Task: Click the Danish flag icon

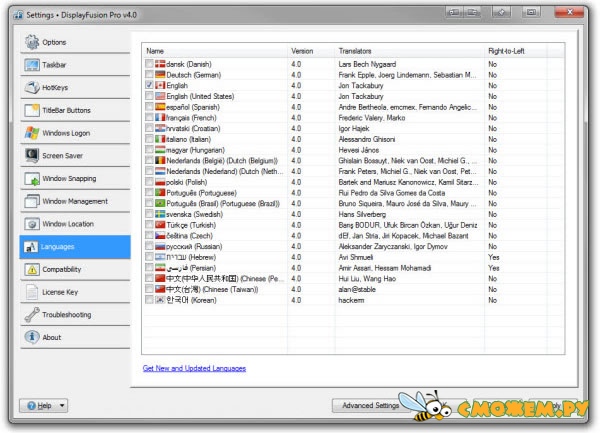Action: tap(160, 64)
